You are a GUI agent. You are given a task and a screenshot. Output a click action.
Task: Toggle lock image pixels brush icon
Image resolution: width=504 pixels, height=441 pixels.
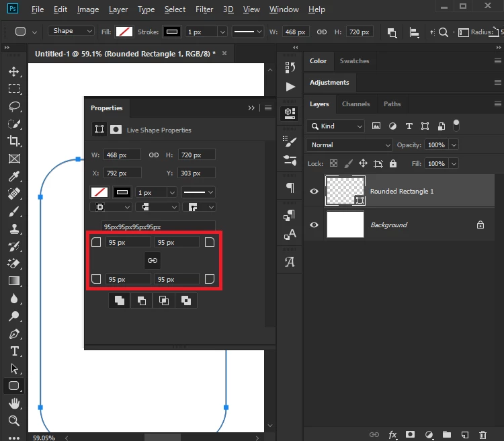(348, 163)
